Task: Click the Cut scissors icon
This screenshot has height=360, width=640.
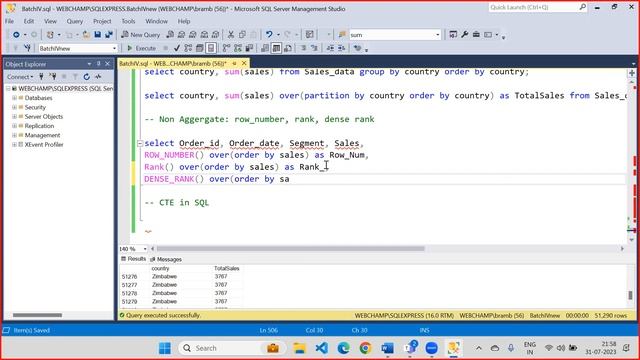Action: click(x=231, y=35)
